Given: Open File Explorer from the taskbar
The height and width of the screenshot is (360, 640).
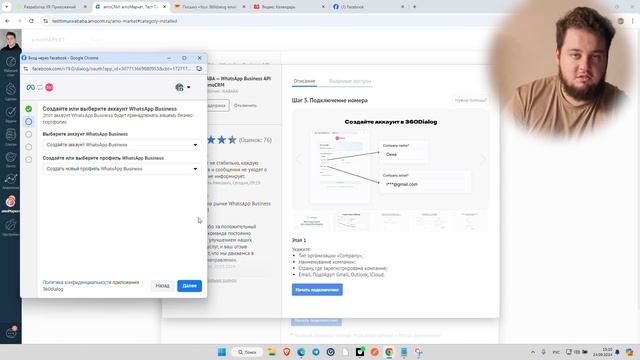Looking at the screenshot, I should pyautogui.click(x=271, y=352).
